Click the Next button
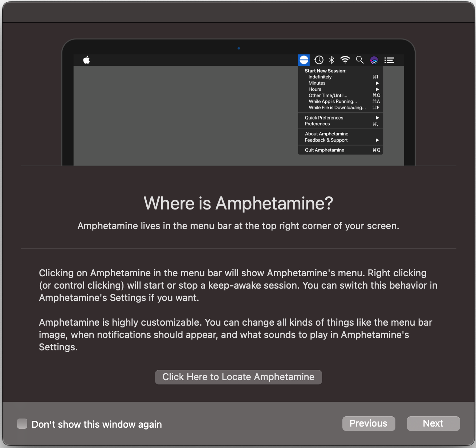476x448 pixels. pos(433,424)
